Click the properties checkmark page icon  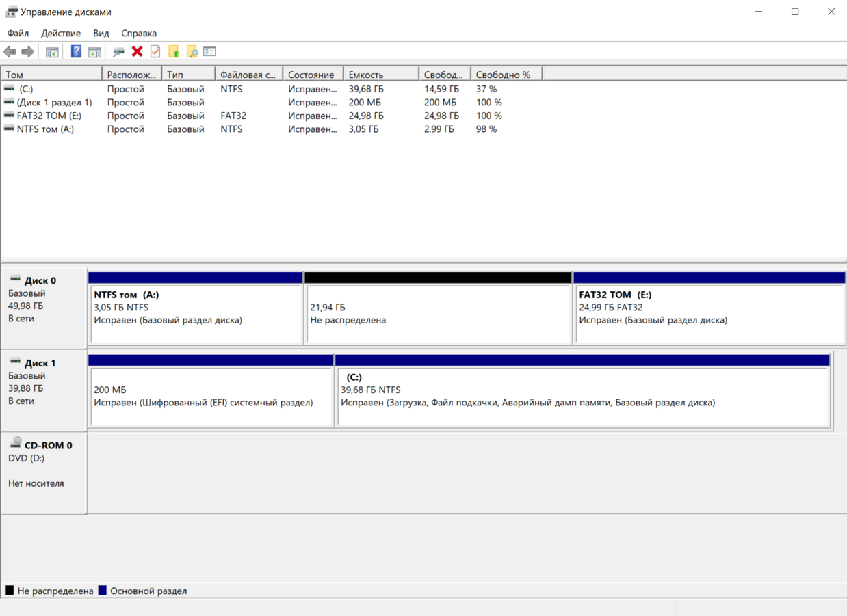pyautogui.click(x=155, y=52)
